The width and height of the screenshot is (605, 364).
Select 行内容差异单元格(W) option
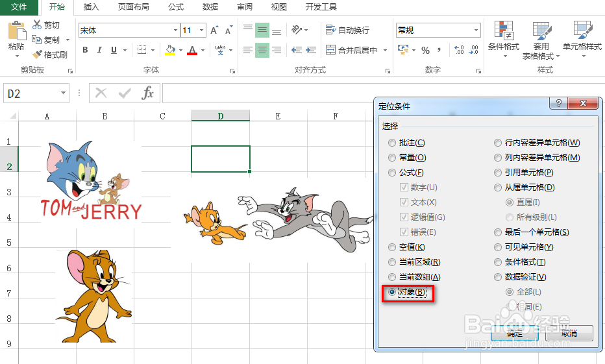tap(537, 143)
